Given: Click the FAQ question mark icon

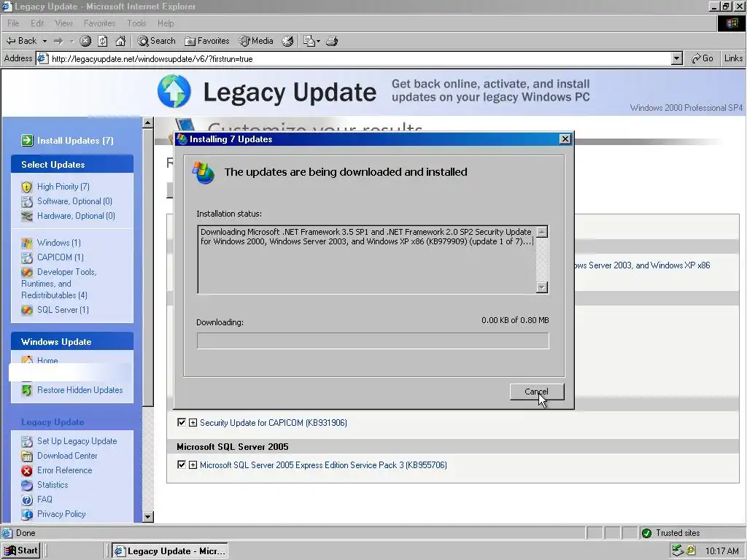Looking at the screenshot, I should pyautogui.click(x=27, y=499).
